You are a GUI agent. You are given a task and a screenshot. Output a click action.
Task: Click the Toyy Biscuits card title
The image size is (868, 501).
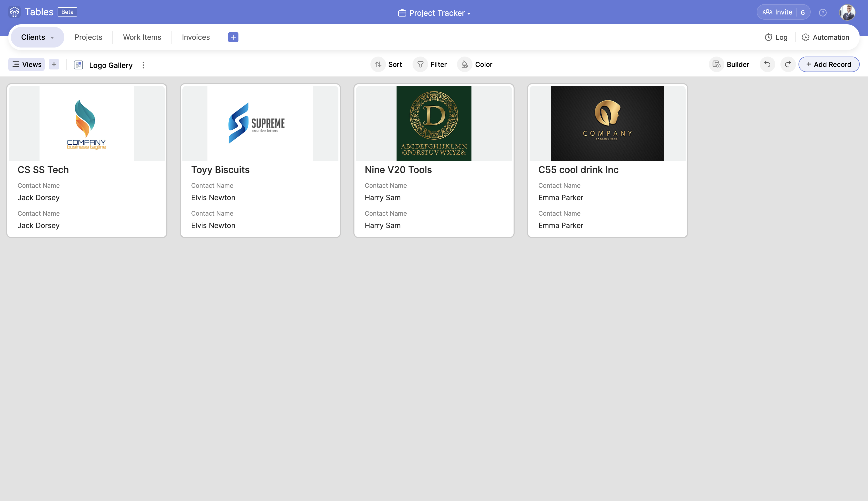pos(220,170)
